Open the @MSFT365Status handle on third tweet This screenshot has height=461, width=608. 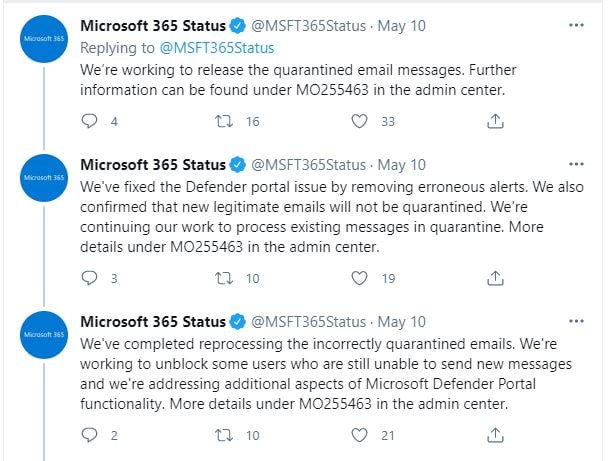pyautogui.click(x=308, y=322)
